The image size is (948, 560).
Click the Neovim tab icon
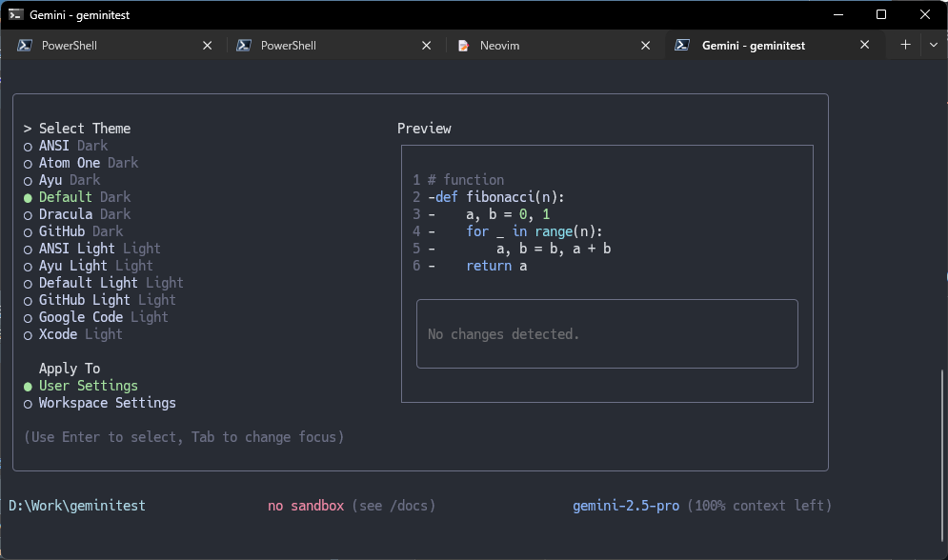(x=464, y=46)
